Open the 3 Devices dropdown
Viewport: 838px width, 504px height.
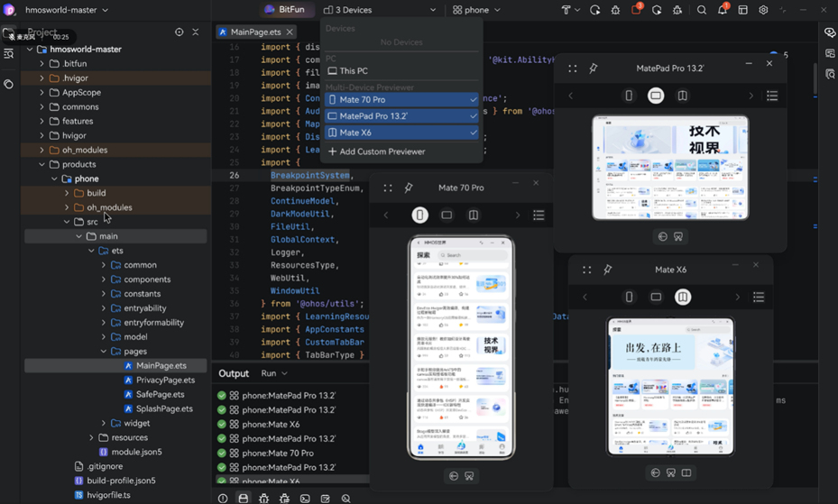pyautogui.click(x=380, y=10)
